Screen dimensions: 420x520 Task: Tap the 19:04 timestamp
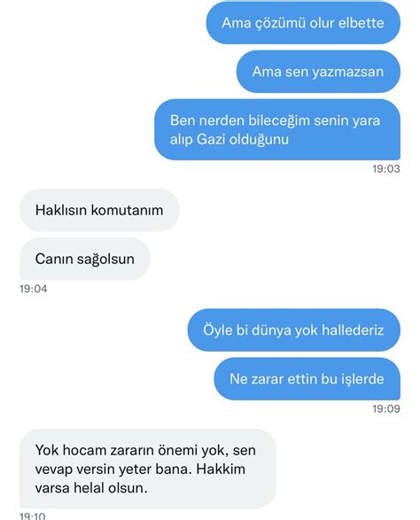33,289
